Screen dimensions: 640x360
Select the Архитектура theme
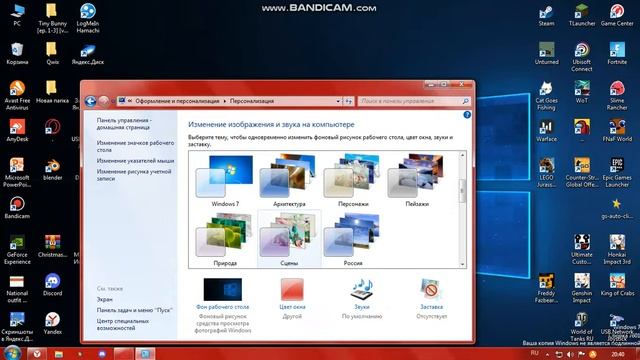pyautogui.click(x=289, y=176)
